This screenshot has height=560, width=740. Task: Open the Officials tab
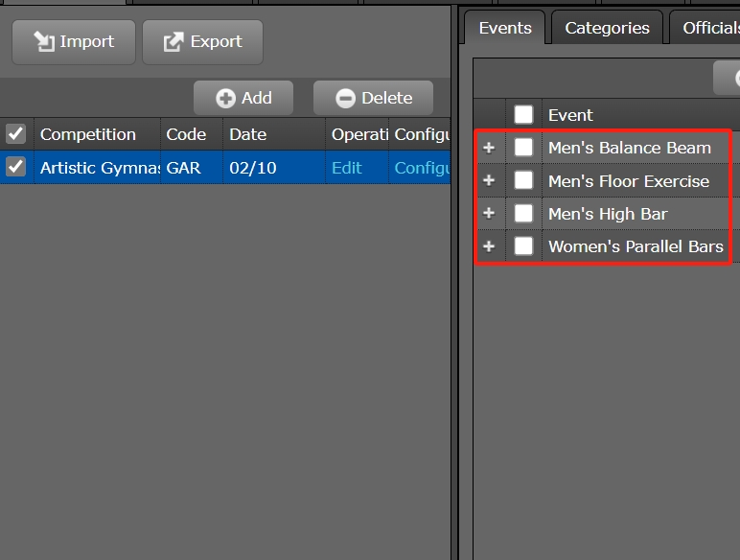tap(709, 28)
